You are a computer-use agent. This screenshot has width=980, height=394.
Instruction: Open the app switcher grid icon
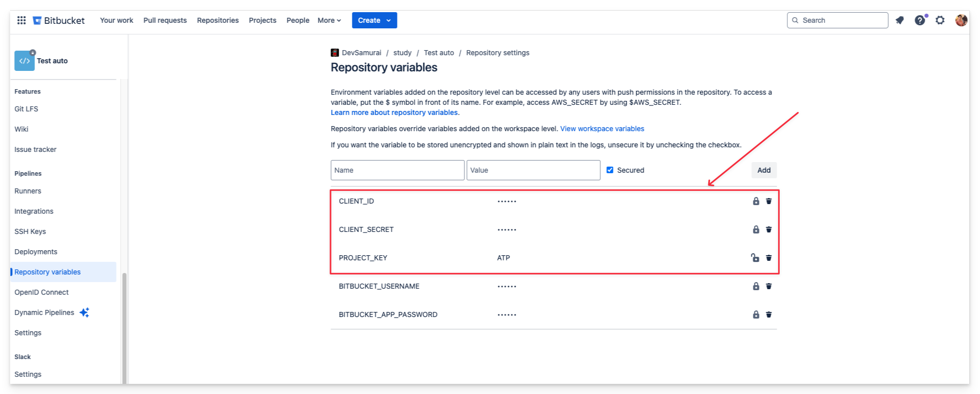click(21, 20)
